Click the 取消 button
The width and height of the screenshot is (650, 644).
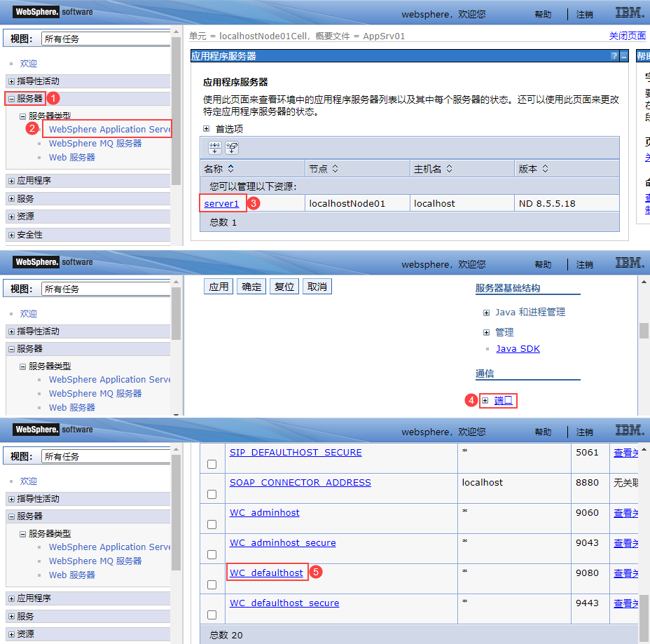[317, 287]
